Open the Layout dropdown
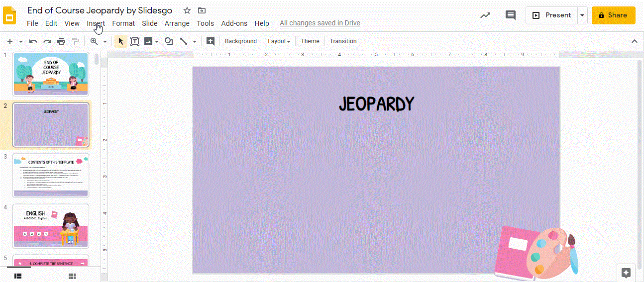Image resolution: width=644 pixels, height=282 pixels. click(279, 41)
